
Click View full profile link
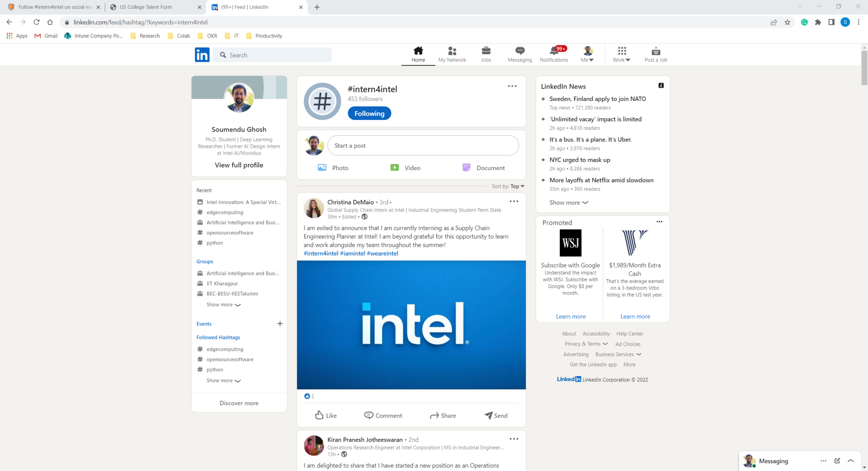(x=239, y=165)
